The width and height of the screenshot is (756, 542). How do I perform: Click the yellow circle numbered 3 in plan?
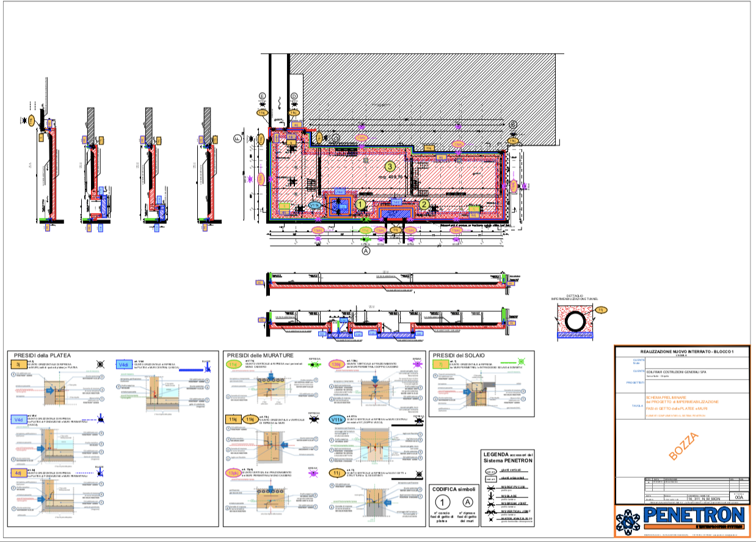[x=390, y=166]
